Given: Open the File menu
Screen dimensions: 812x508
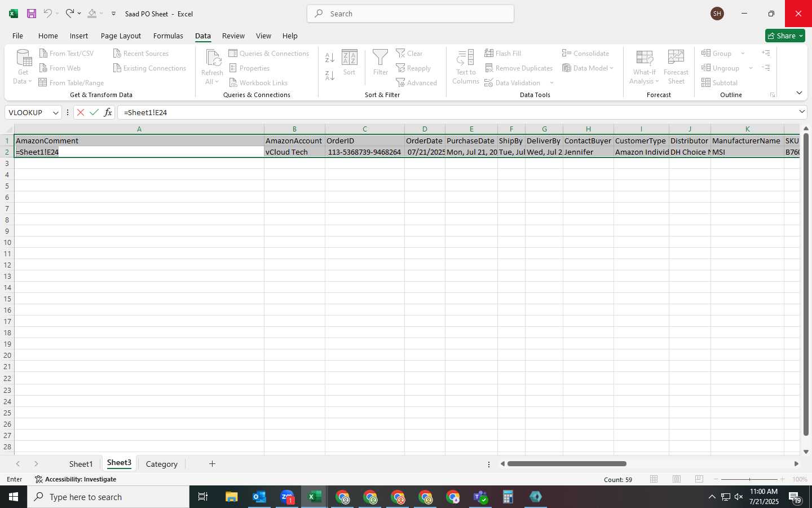Looking at the screenshot, I should [x=17, y=36].
